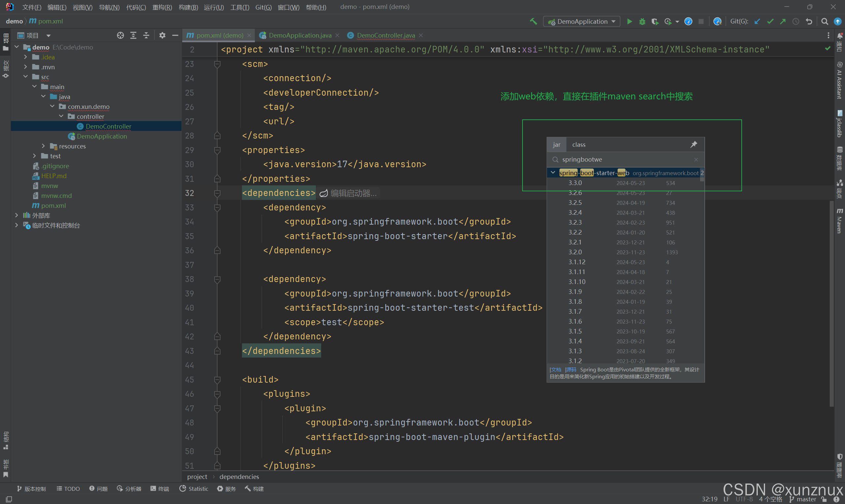Fold the scm tag at line 23
This screenshot has height=504, width=845.
(x=218, y=64)
